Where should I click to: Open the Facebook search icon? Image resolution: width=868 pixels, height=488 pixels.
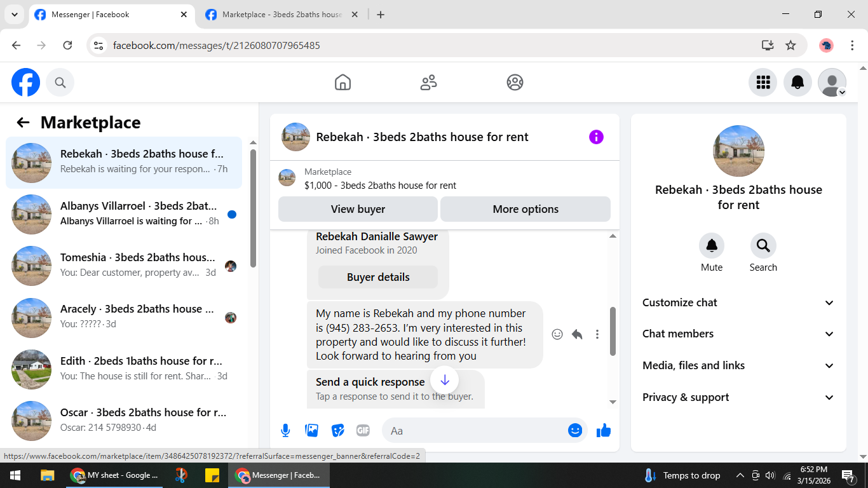tap(60, 83)
